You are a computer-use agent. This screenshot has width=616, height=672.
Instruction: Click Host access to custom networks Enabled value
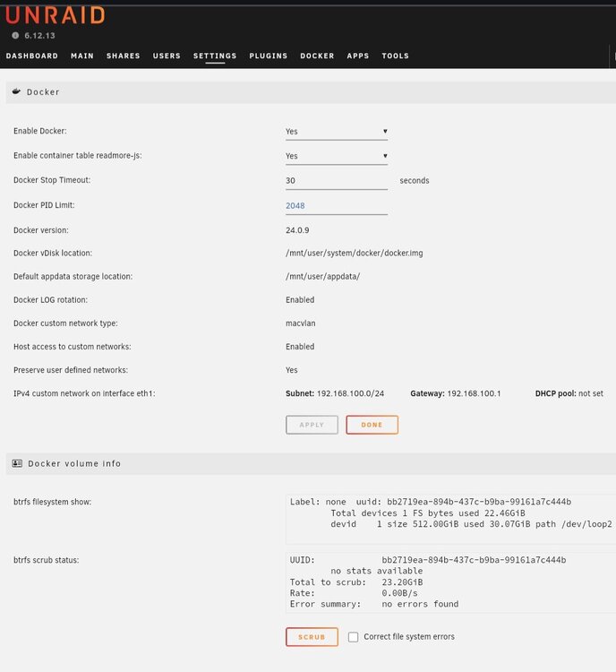click(300, 346)
